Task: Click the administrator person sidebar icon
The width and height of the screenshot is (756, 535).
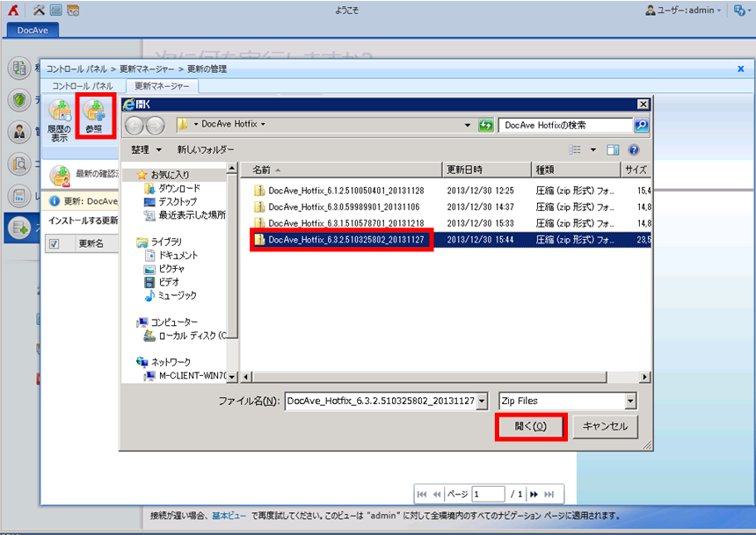Action: tap(19, 132)
